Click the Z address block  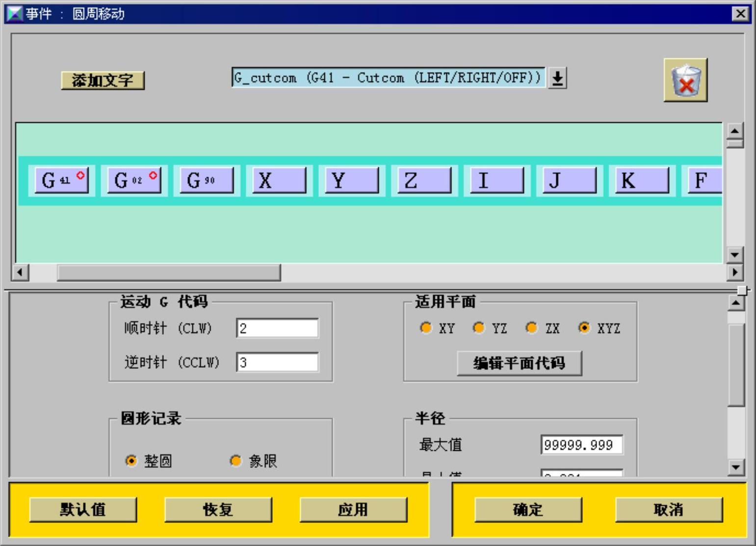coord(425,180)
